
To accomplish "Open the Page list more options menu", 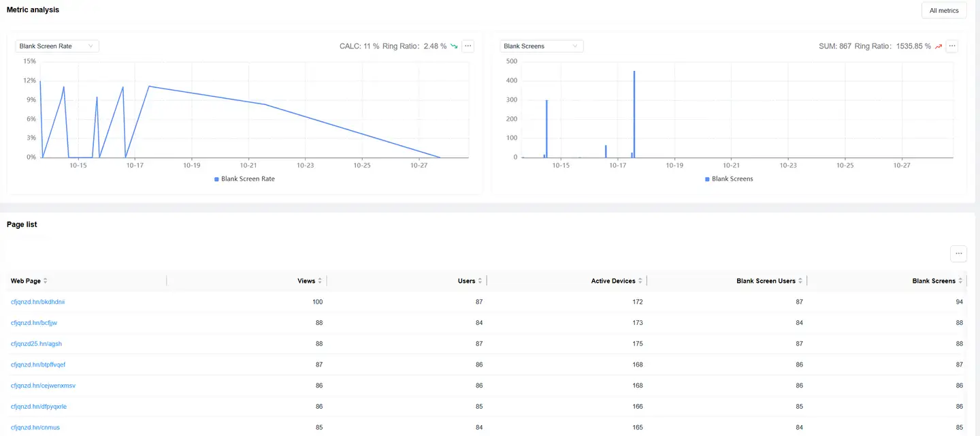I will pos(958,253).
